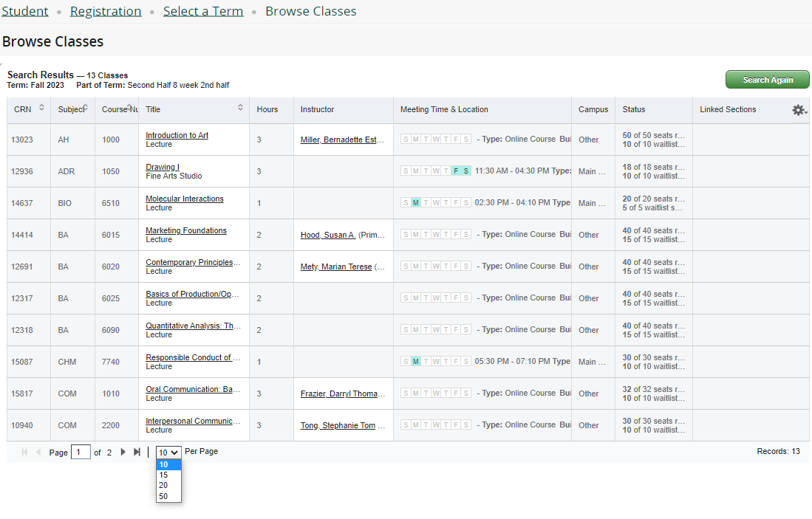Open Interpersonal Communic course link
Viewport: 812px width, 519px height.
tap(193, 422)
